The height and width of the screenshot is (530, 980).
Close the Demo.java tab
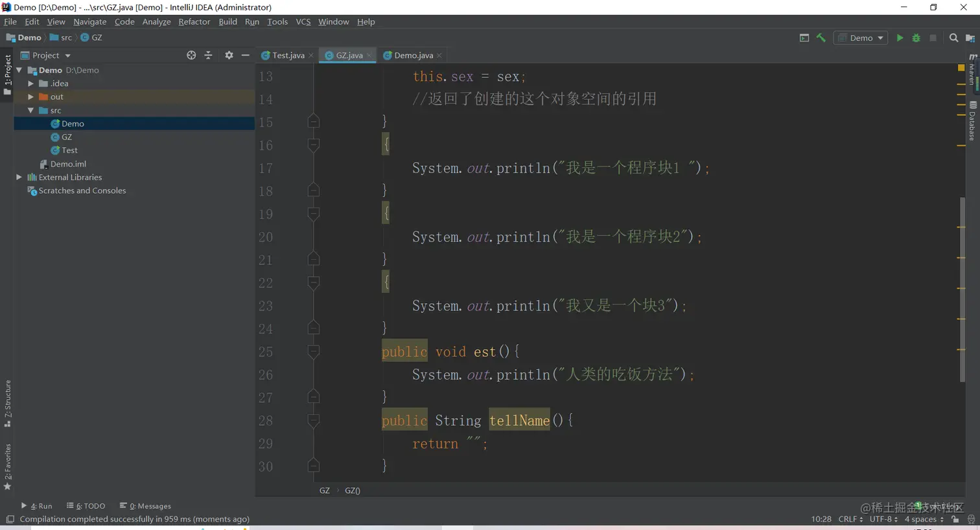click(439, 56)
